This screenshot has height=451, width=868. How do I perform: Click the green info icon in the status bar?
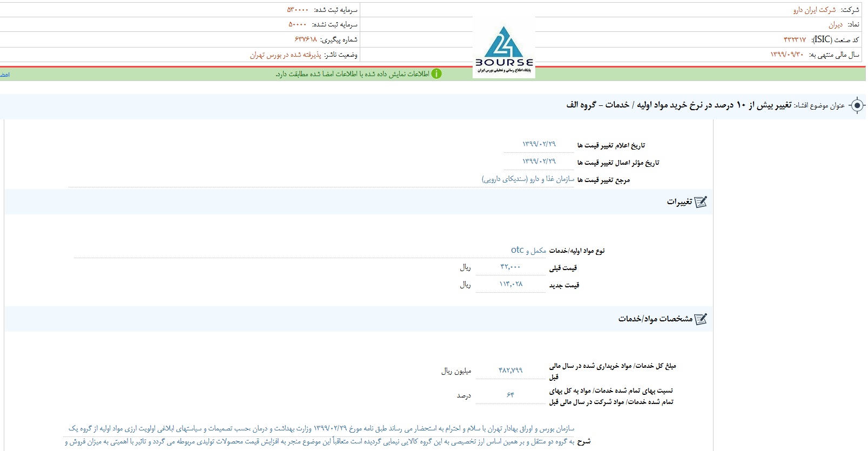pos(436,74)
